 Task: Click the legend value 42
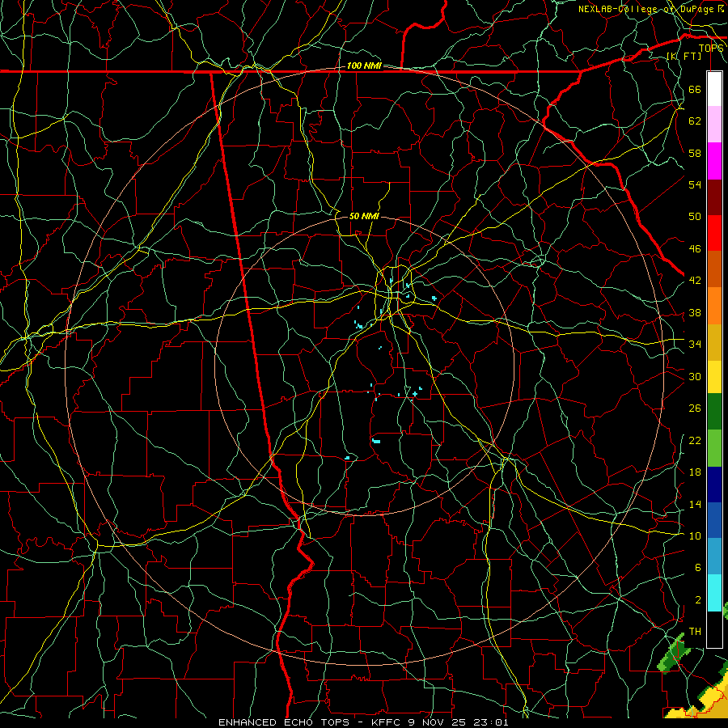click(695, 281)
